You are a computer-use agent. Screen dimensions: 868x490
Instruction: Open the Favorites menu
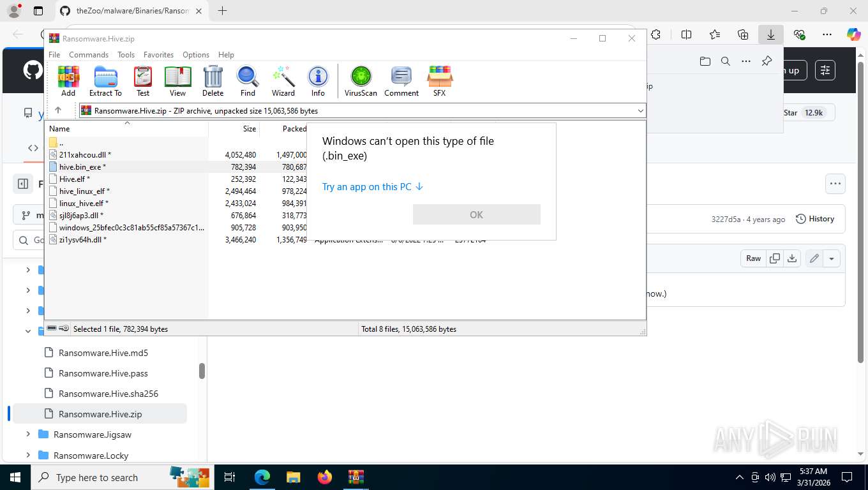pos(158,55)
